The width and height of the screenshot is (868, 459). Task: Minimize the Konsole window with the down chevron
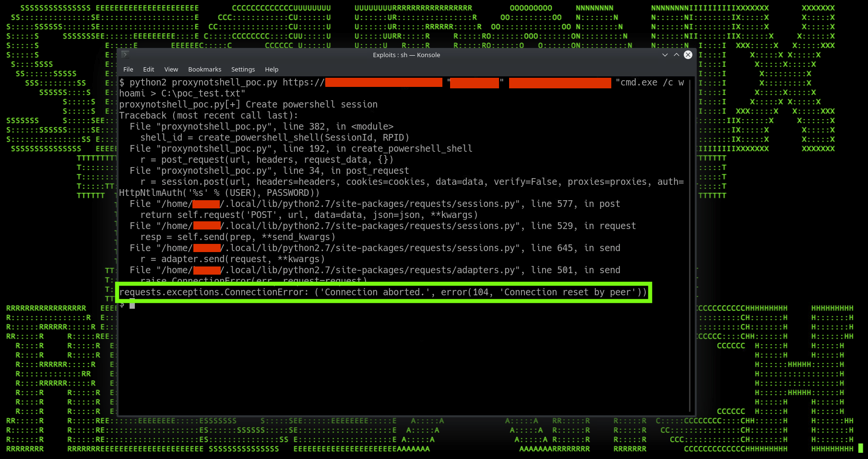(x=665, y=55)
